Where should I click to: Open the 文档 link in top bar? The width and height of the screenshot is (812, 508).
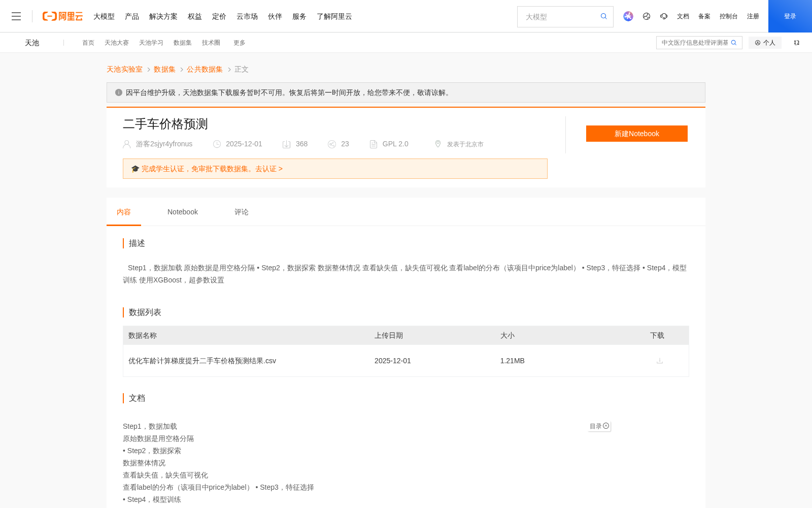[x=683, y=16]
